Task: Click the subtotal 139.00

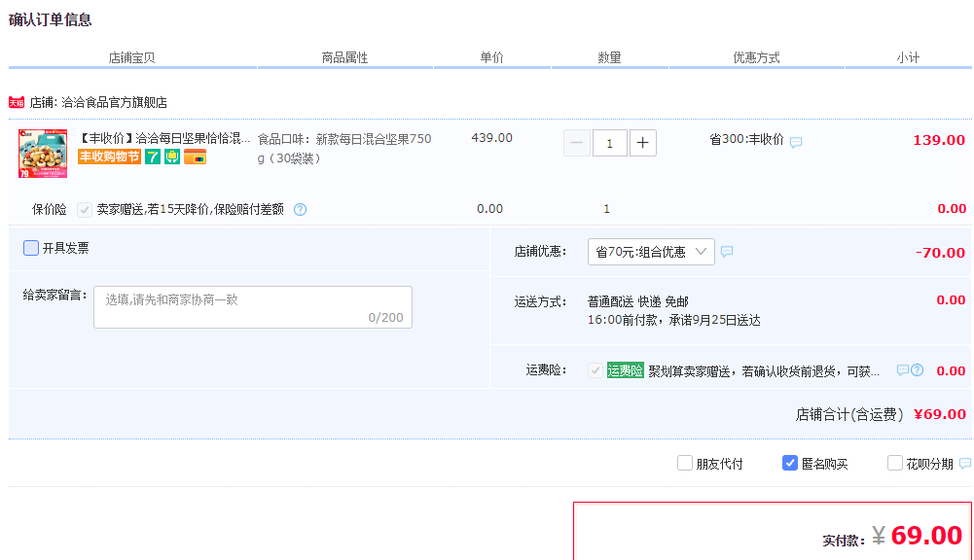Action: pos(939,140)
